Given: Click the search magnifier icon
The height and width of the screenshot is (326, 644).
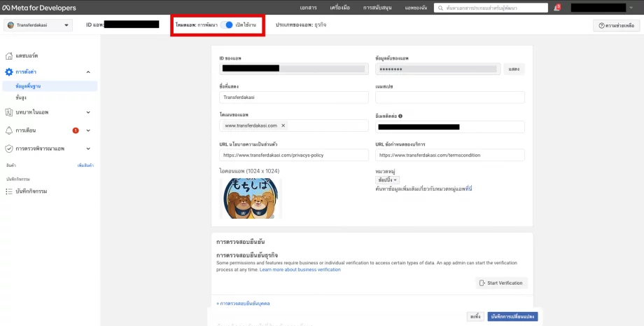Looking at the screenshot, I should tap(441, 8).
